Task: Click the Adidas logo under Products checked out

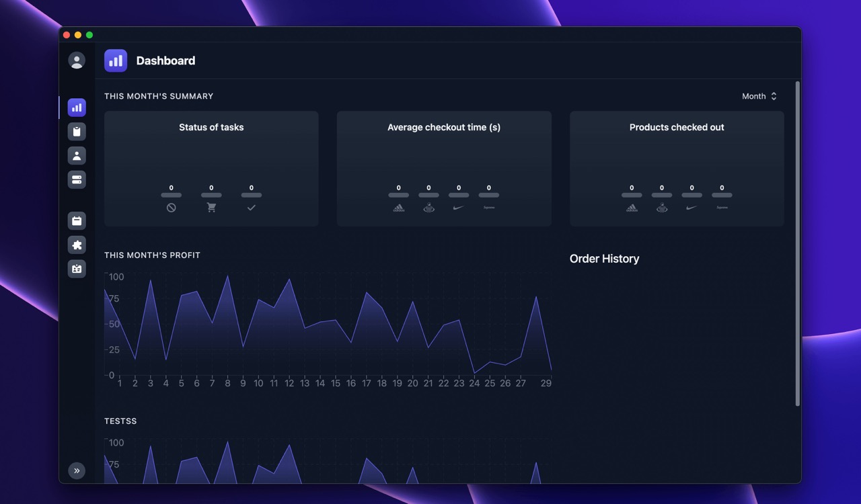Action: pos(631,208)
